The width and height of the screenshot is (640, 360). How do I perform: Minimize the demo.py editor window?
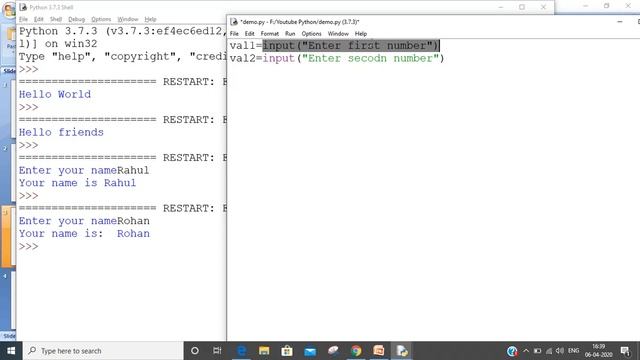coord(620,21)
